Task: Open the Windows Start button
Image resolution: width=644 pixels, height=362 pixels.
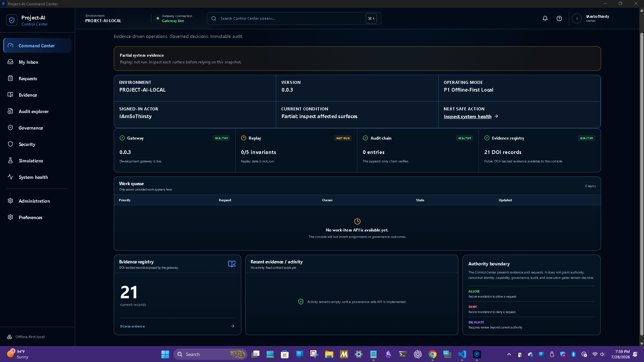Action: 165,354
